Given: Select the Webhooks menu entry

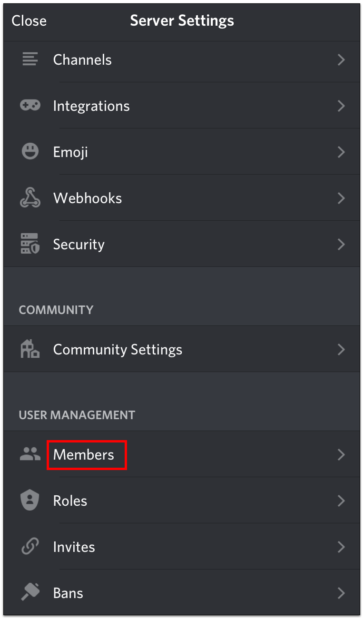Looking at the screenshot, I should click(x=88, y=198).
